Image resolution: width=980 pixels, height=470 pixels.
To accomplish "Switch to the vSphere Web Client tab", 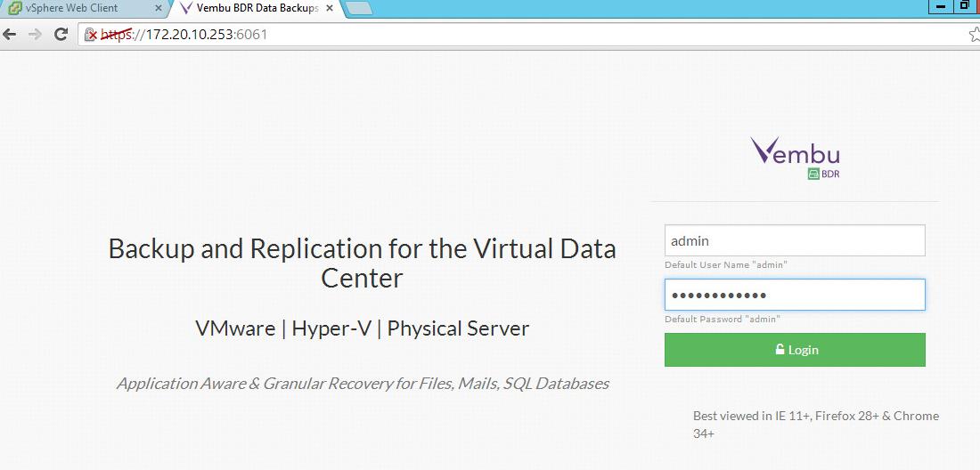I will pos(80,8).
